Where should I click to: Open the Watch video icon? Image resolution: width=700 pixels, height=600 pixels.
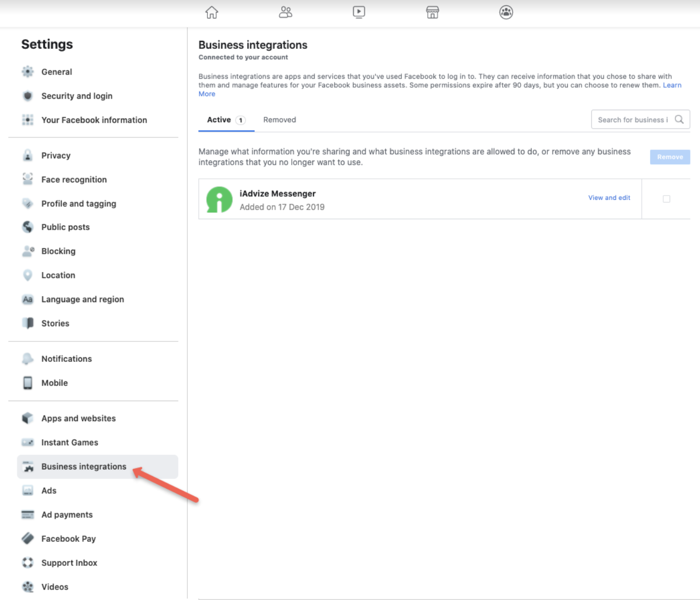359,12
